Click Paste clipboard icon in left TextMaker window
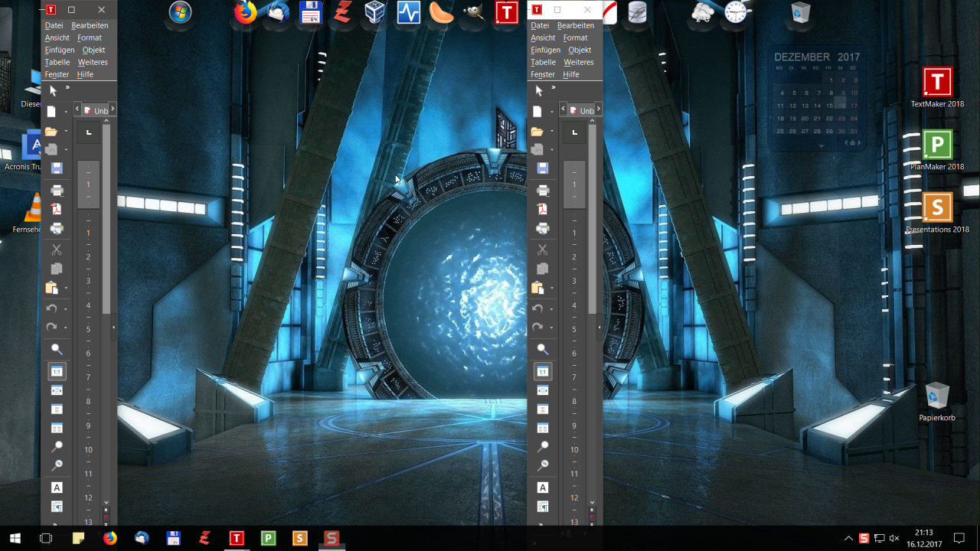This screenshot has width=980, height=551. (51, 288)
